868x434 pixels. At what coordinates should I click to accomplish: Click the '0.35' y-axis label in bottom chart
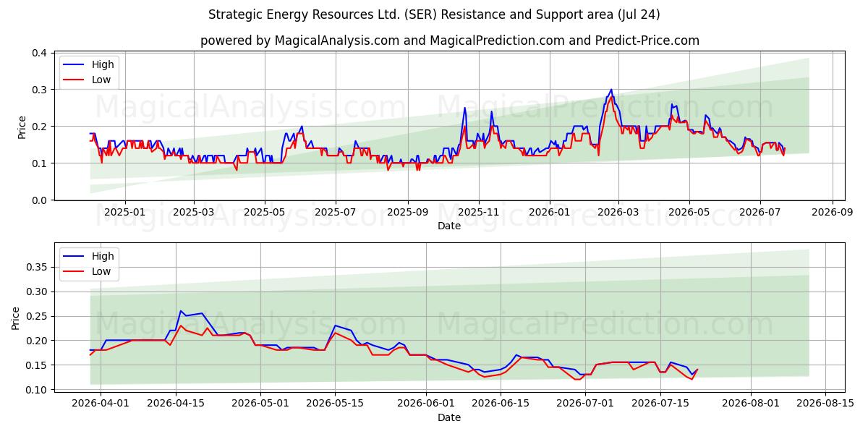(x=37, y=268)
